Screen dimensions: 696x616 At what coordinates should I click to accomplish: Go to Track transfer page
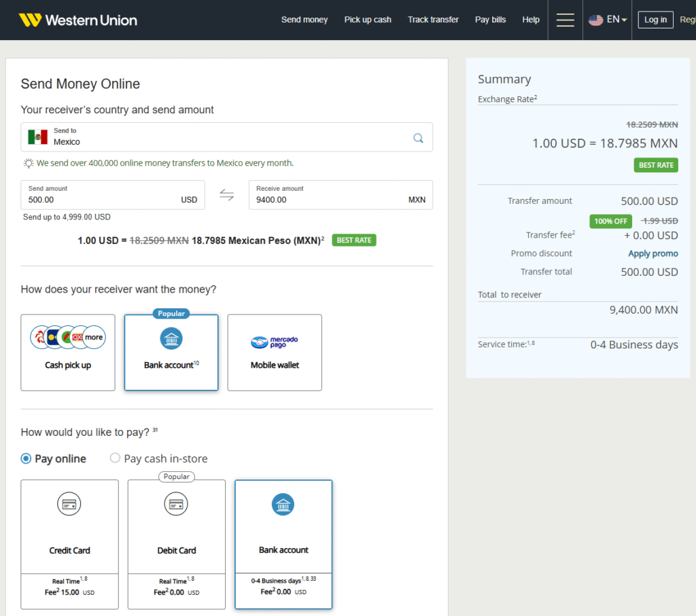click(433, 20)
